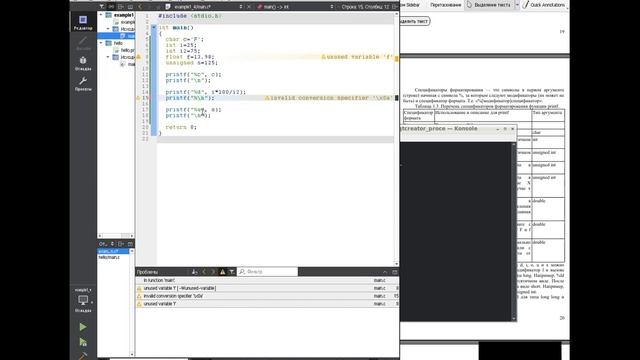640x360 pixels.
Task: Click the Строка 15, Столбец 12 position indicator
Action: tap(364, 7)
